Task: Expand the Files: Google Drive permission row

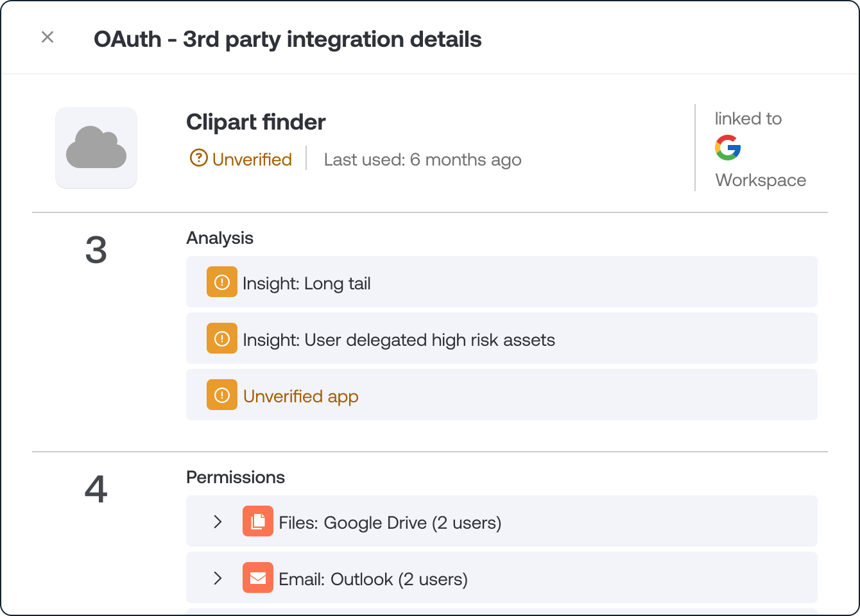Action: point(218,522)
